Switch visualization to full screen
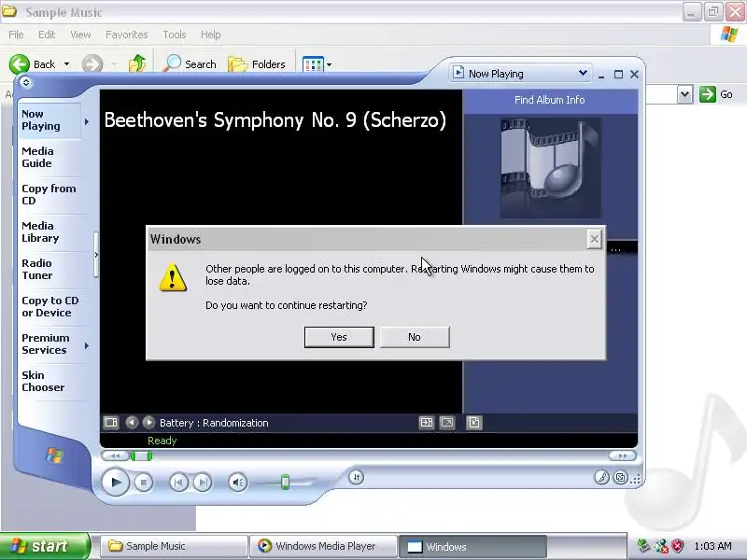747x560 pixels. tap(447, 423)
